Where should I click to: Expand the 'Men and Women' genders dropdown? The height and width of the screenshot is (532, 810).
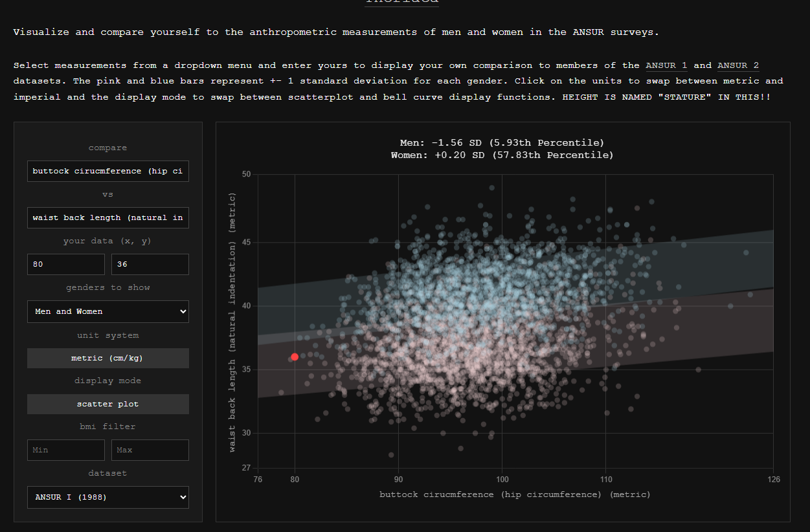click(108, 311)
